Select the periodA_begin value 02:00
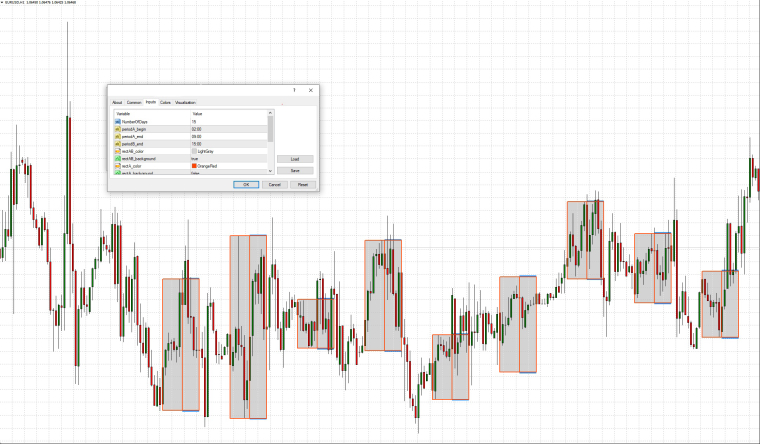The height and width of the screenshot is (444, 760). 196,129
